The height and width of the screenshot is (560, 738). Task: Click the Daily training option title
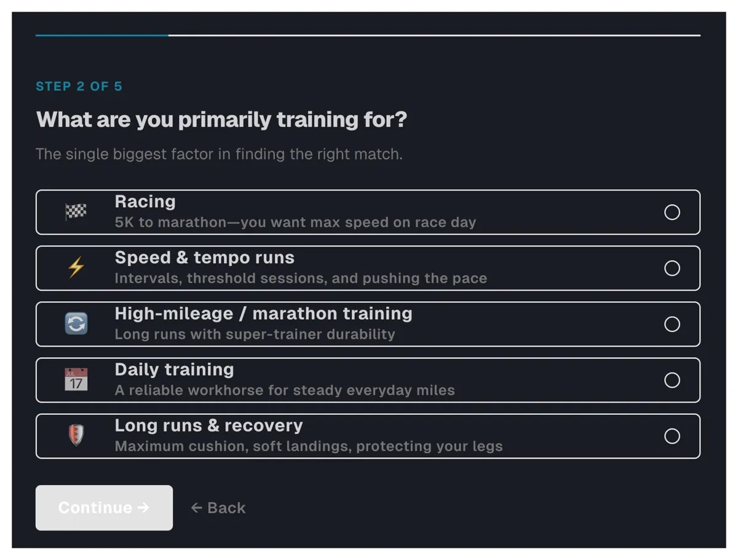[x=174, y=369]
